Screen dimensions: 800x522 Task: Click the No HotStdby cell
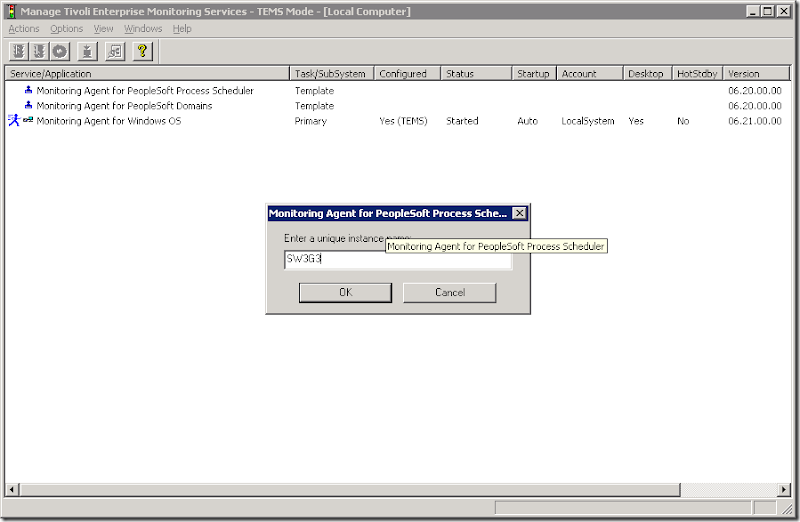(683, 121)
